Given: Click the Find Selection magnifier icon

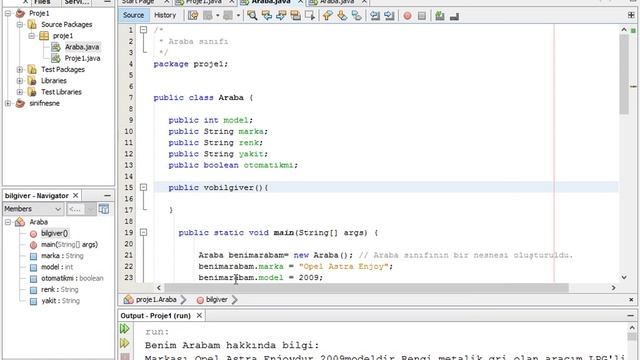Looking at the screenshot, I should click(x=252, y=16).
